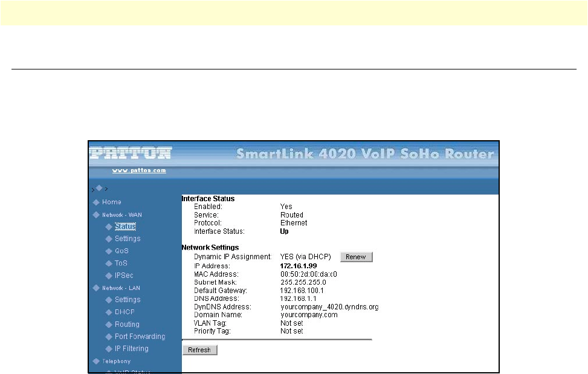The image size is (588, 374).
Task: Open the DHCP page
Action: pos(124,312)
